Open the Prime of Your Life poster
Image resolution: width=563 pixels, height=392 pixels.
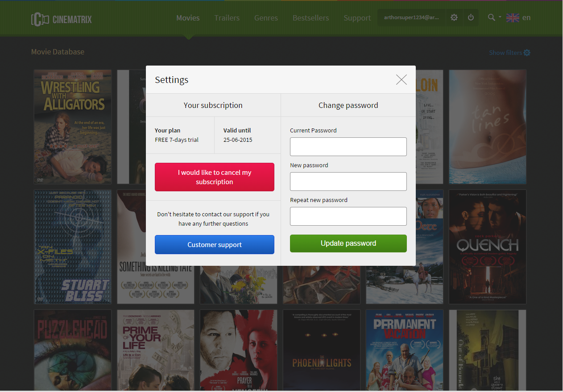(156, 350)
